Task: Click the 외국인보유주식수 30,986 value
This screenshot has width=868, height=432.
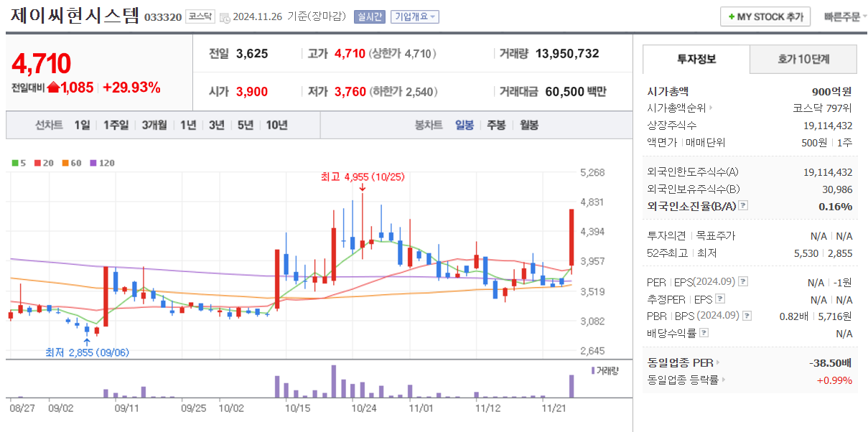Action: pos(839,189)
